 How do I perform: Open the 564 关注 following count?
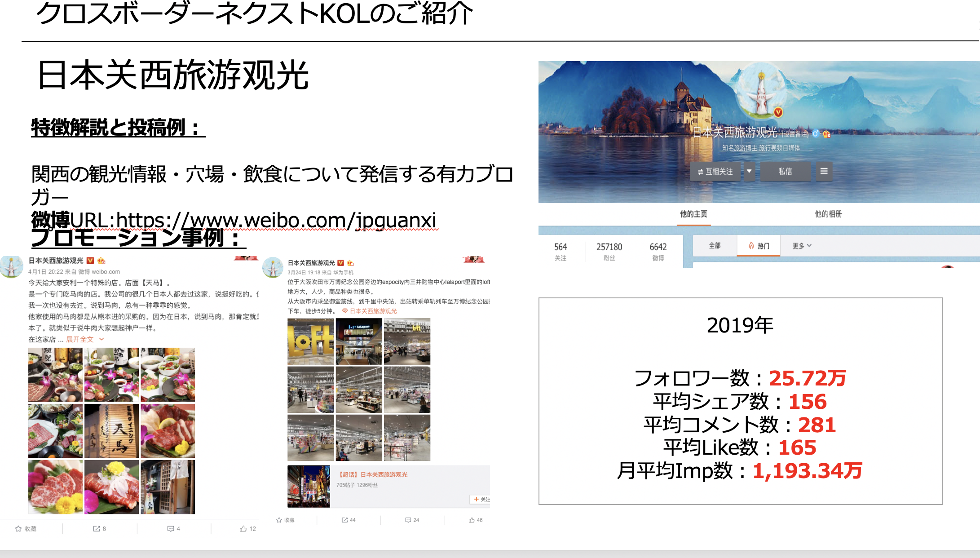click(x=561, y=252)
